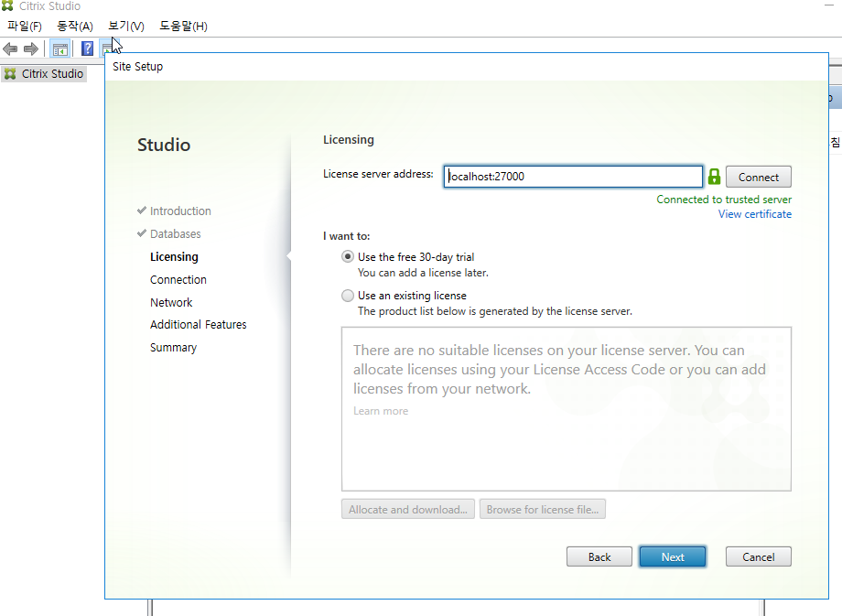The width and height of the screenshot is (842, 616).
Task: Click the Forward arrow toolbar icon
Action: tap(31, 49)
